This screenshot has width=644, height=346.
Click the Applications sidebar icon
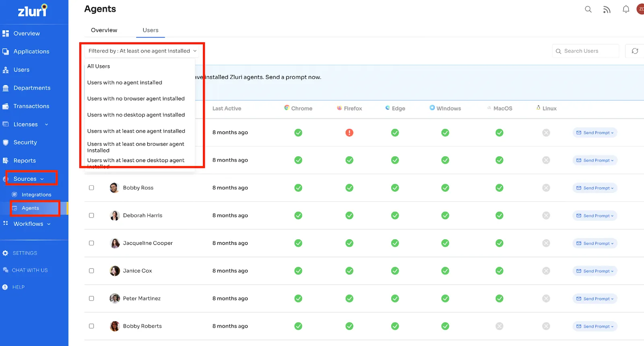coord(6,52)
